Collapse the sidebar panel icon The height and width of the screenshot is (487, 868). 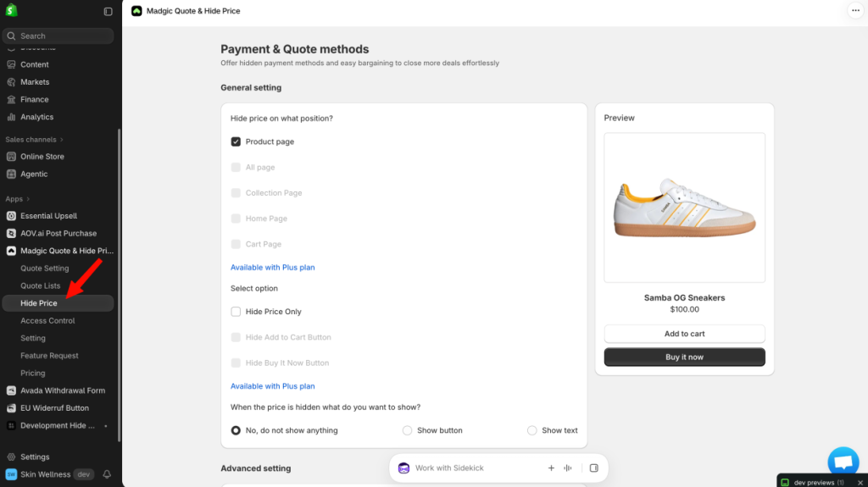(x=108, y=11)
